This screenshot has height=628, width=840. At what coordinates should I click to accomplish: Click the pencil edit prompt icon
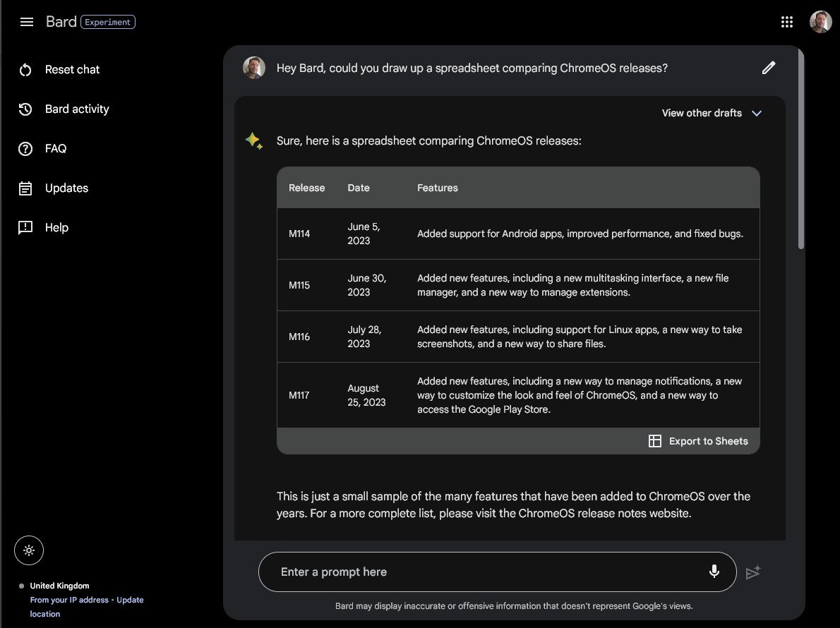769,68
